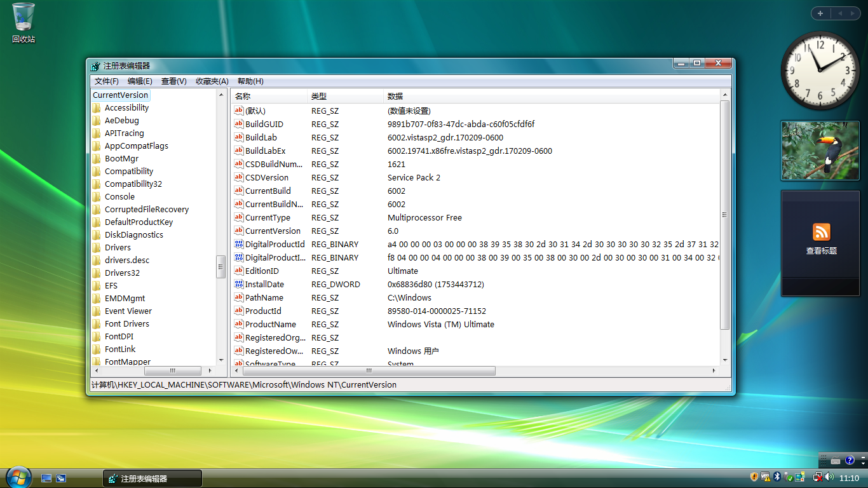Click the toucan slideshow gadget thumbnail
868x488 pixels.
[x=820, y=151]
